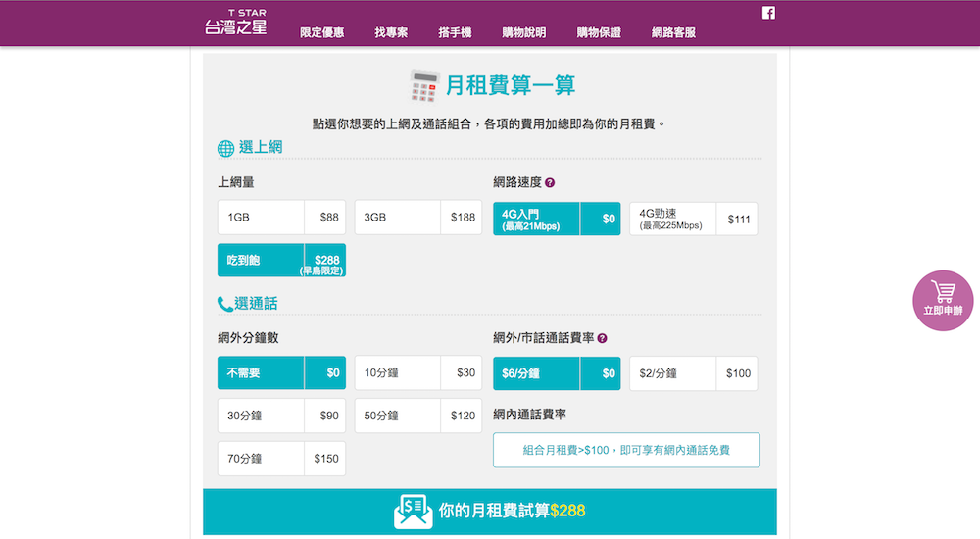Click the 你的月租費試算 total bar
This screenshot has width=980, height=539.
tap(490, 512)
